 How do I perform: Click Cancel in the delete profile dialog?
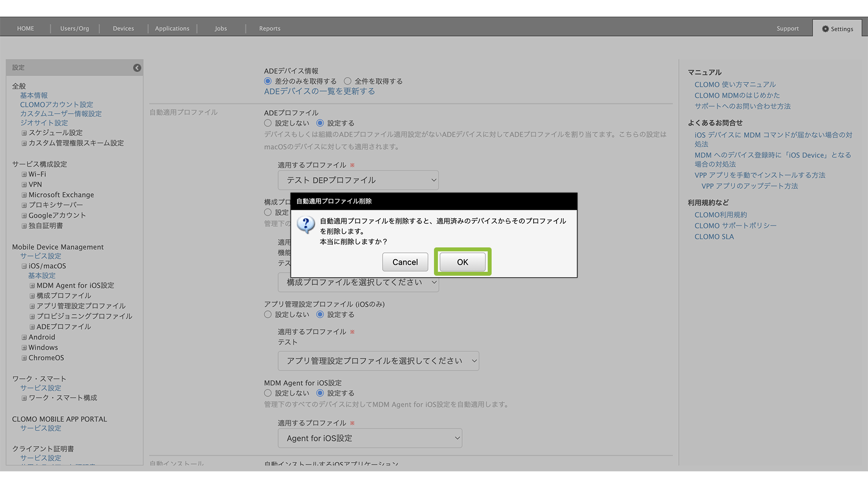(405, 262)
